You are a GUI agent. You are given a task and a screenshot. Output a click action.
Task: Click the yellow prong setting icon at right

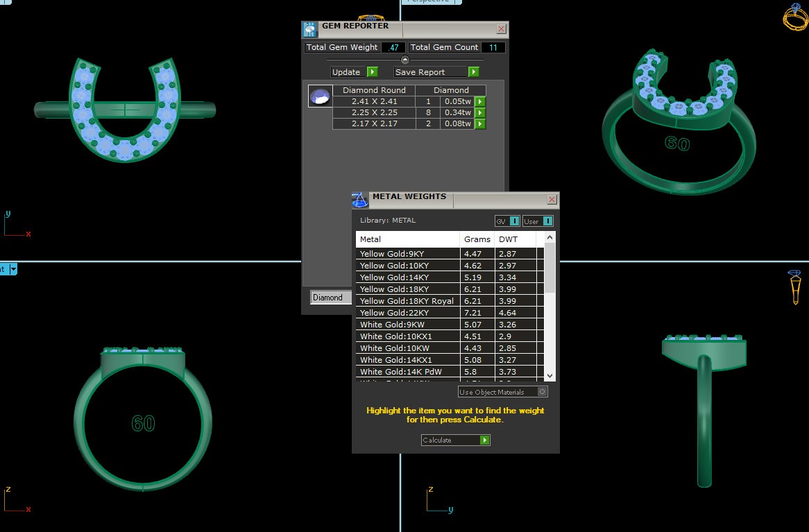794,286
